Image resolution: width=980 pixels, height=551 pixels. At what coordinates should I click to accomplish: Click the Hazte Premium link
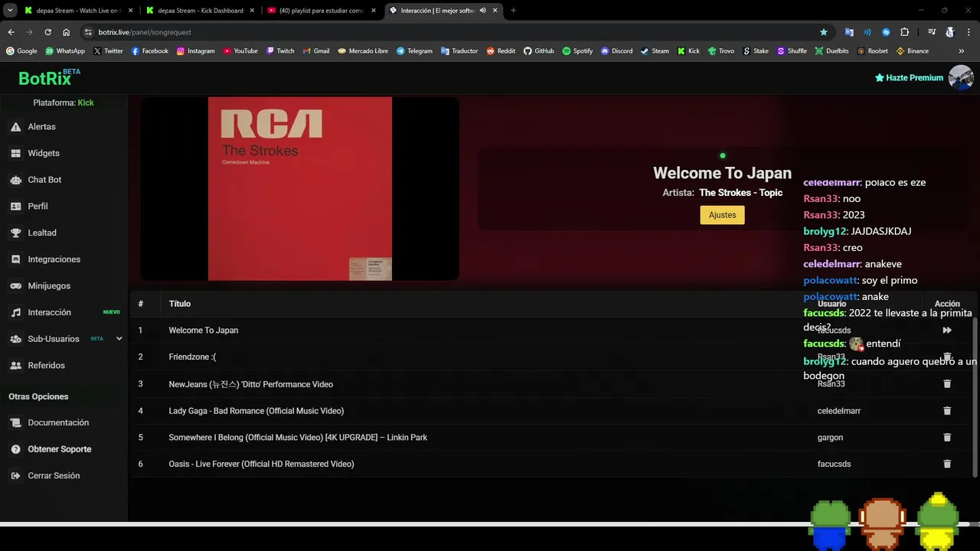coord(909,77)
